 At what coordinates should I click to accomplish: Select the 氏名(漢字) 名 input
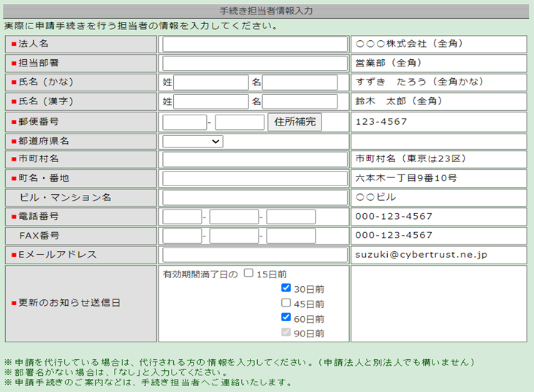coord(300,101)
